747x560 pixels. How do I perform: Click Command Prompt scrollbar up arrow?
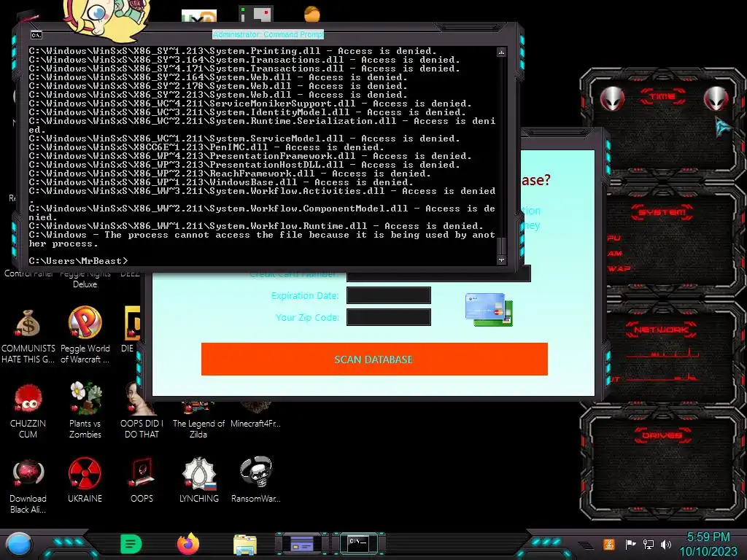coord(501,52)
